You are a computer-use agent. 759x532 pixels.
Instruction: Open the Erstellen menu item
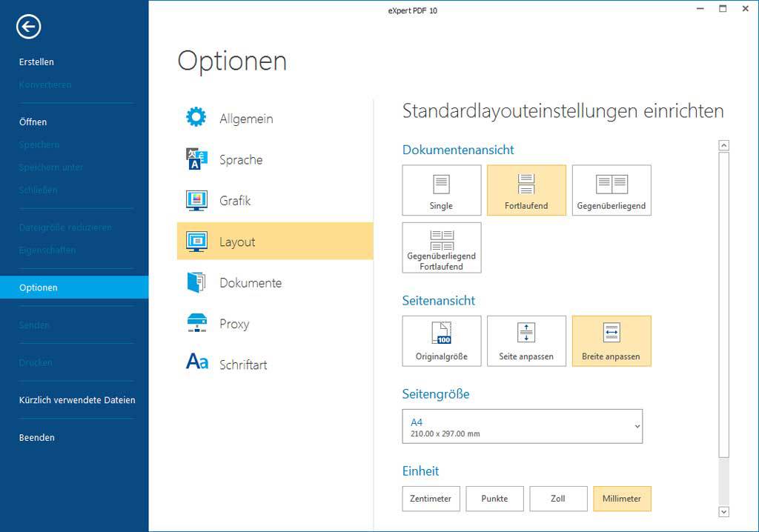point(36,62)
